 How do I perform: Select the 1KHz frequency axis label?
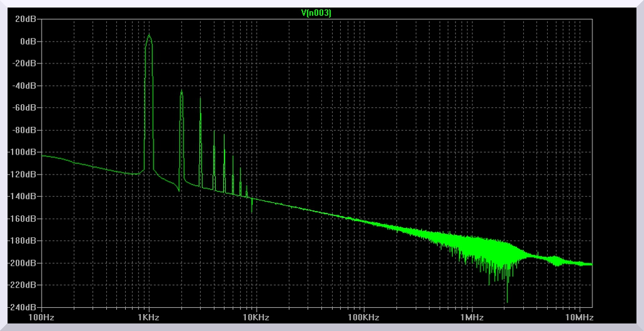[x=148, y=317]
